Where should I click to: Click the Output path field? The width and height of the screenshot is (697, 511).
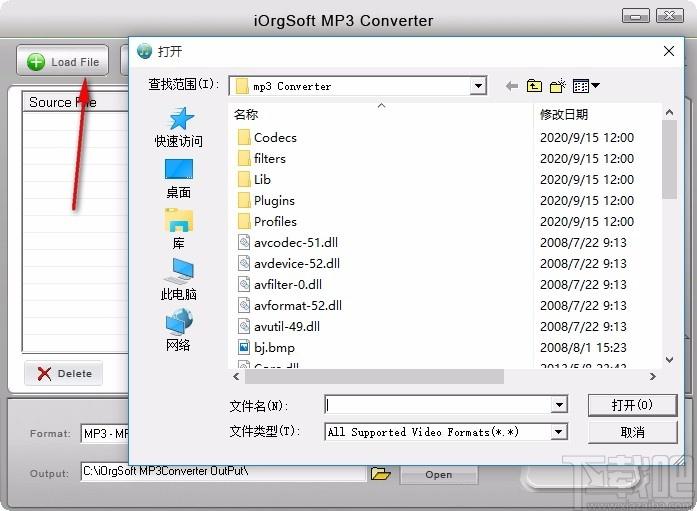pyautogui.click(x=224, y=471)
